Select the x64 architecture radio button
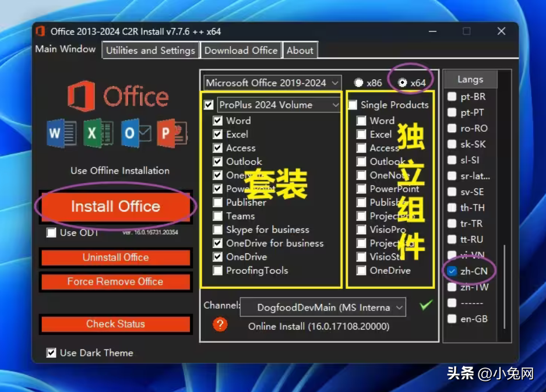The image size is (546, 392). click(403, 83)
